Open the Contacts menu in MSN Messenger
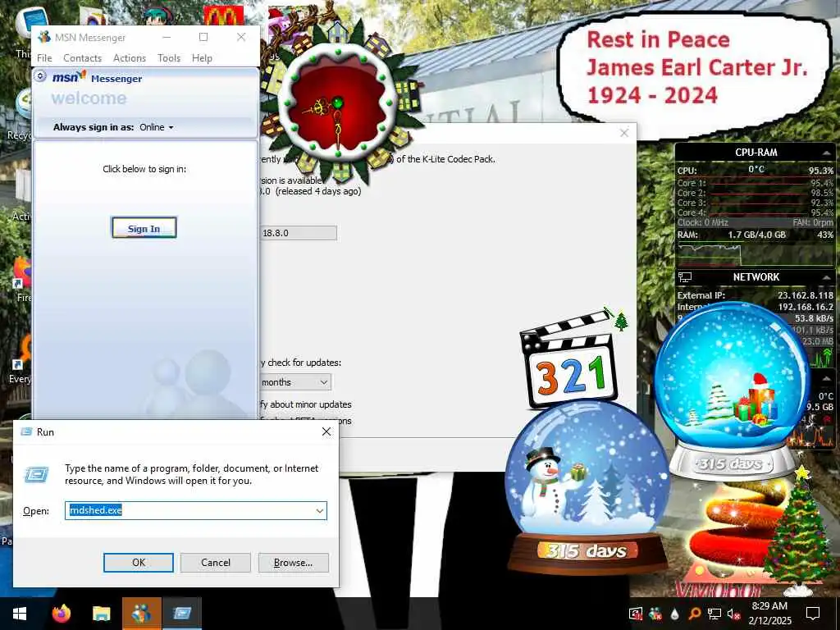The height and width of the screenshot is (630, 840). pos(83,58)
